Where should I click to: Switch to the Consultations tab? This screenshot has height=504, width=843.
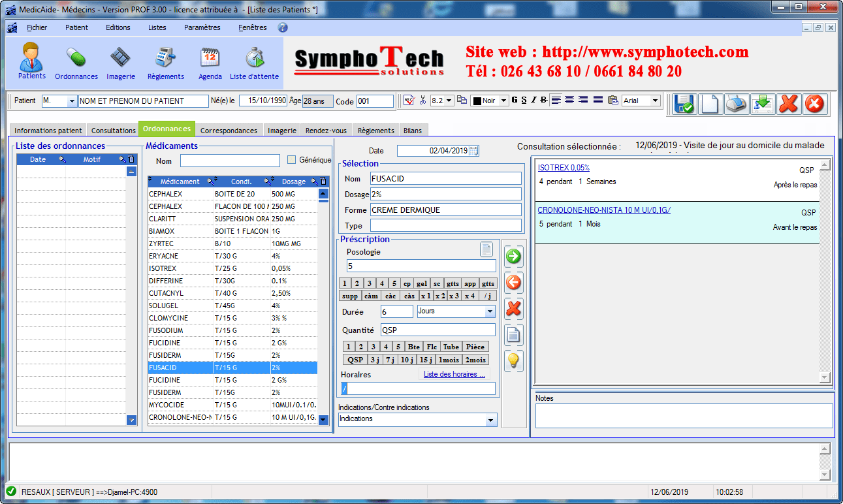pyautogui.click(x=114, y=131)
